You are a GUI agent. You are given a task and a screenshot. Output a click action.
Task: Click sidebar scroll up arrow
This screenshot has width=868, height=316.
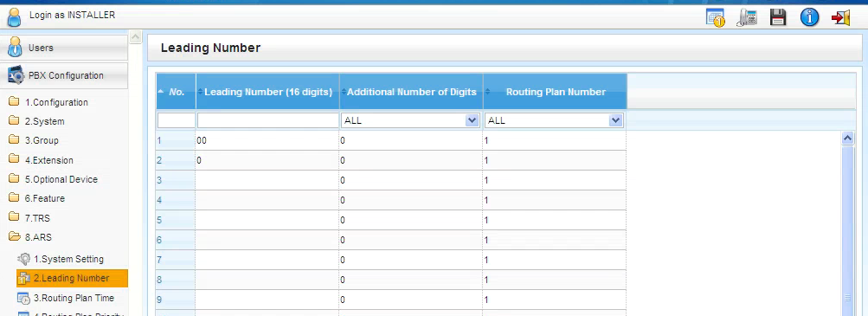[x=135, y=37]
